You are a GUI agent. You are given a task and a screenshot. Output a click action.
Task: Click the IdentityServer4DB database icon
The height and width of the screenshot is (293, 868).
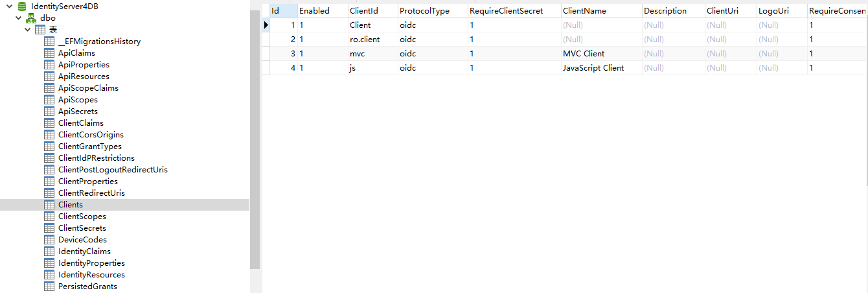tap(22, 6)
